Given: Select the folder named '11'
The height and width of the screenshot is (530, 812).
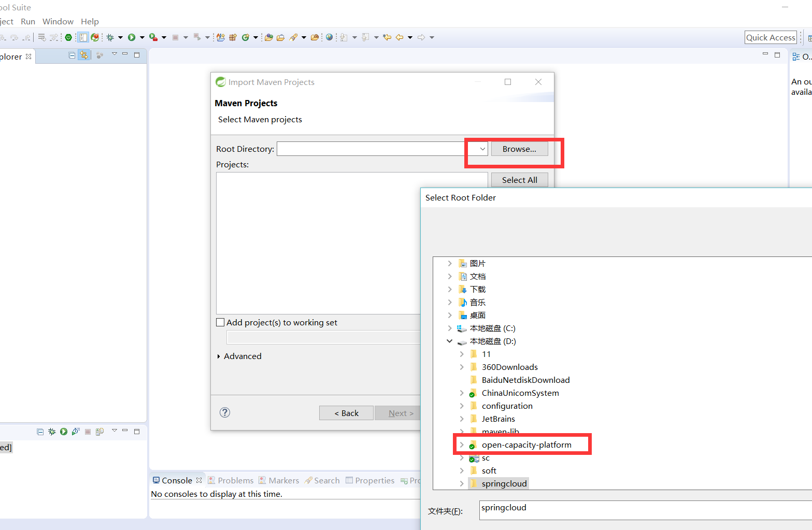Looking at the screenshot, I should pyautogui.click(x=486, y=354).
